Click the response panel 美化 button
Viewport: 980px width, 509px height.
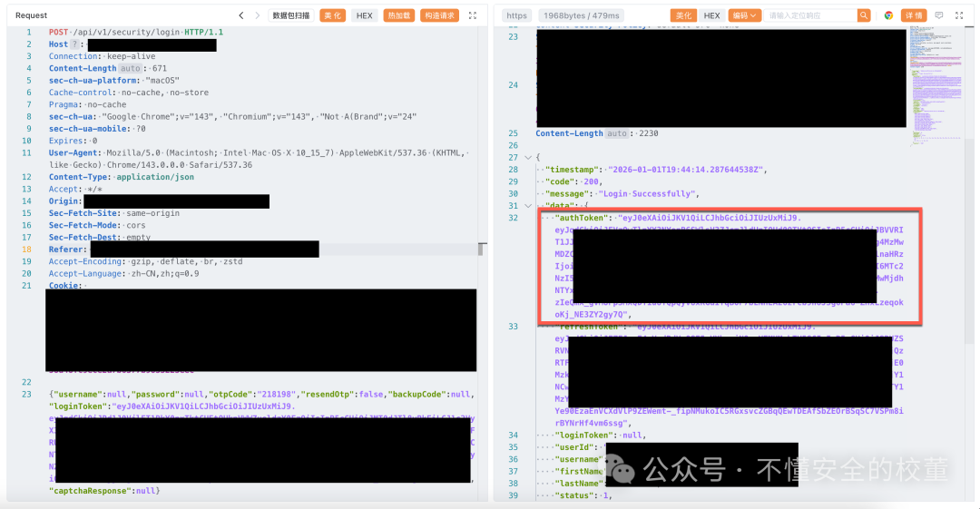click(684, 15)
